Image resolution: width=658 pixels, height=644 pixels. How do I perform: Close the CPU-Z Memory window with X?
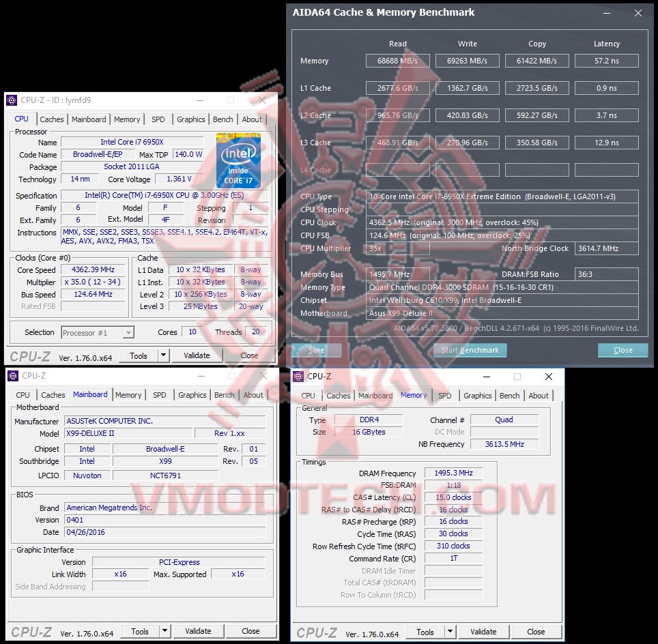click(549, 377)
